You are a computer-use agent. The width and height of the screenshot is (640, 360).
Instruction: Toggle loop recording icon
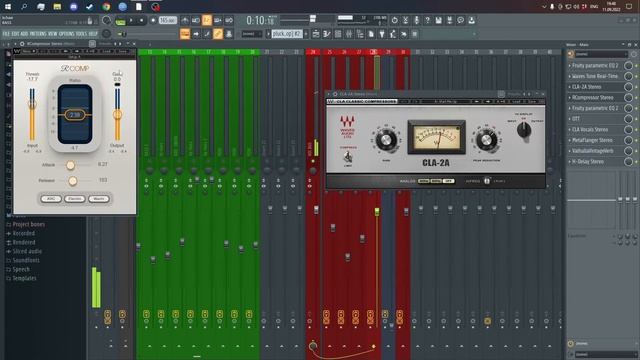229,20
